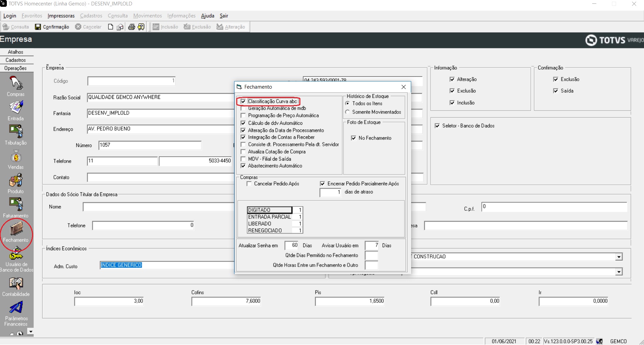Expand dropdown below the CONSTRUCAO combo
The image size is (644, 345).
pyautogui.click(x=619, y=272)
